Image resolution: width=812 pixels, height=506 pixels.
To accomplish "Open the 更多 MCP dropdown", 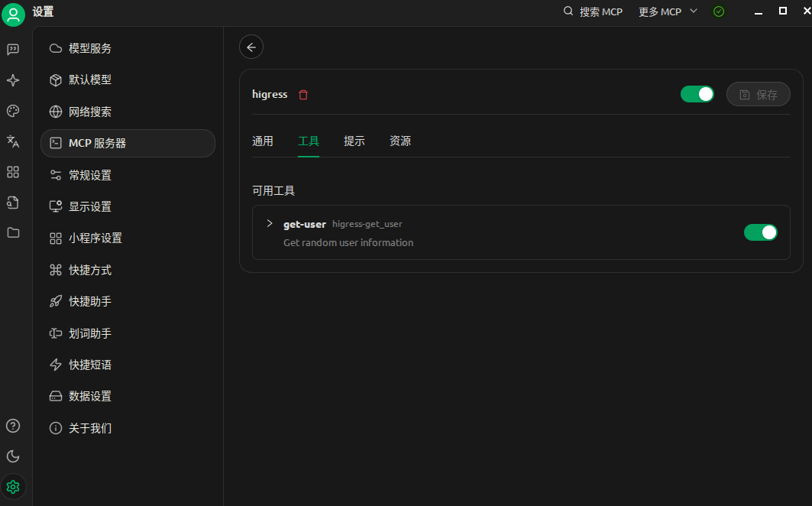I will (666, 11).
